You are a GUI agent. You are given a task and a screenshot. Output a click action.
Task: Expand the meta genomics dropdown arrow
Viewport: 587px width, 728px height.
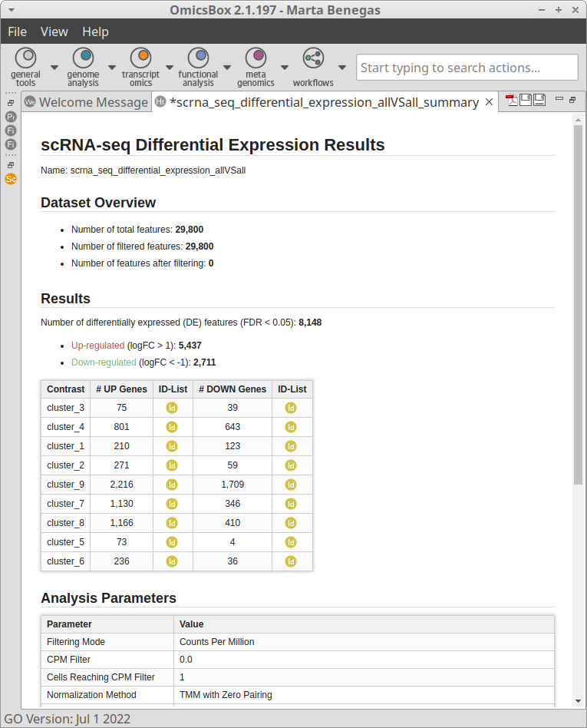[285, 67]
